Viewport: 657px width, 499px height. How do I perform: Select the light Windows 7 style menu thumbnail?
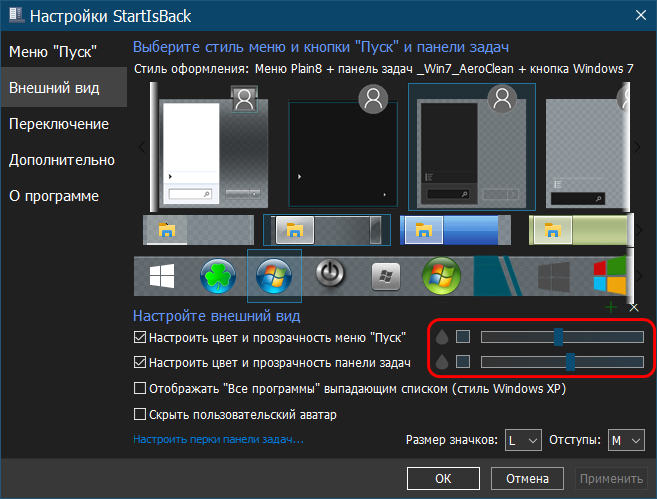pos(213,147)
